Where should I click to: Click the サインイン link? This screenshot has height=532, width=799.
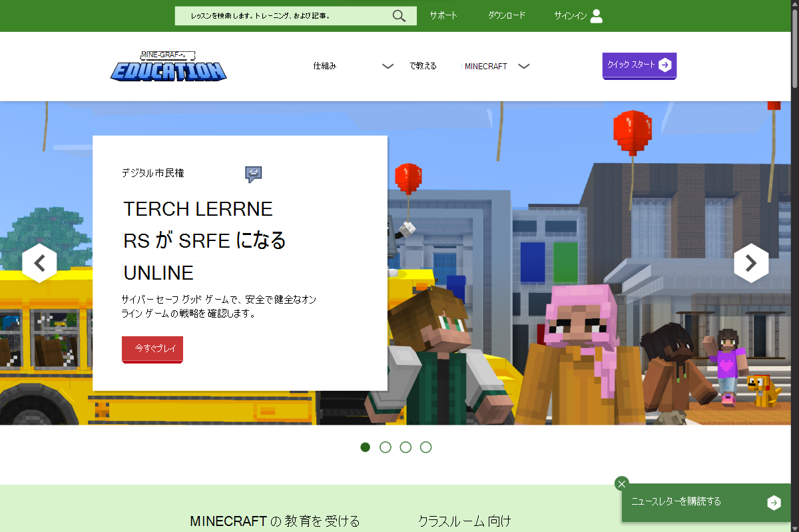[x=571, y=16]
